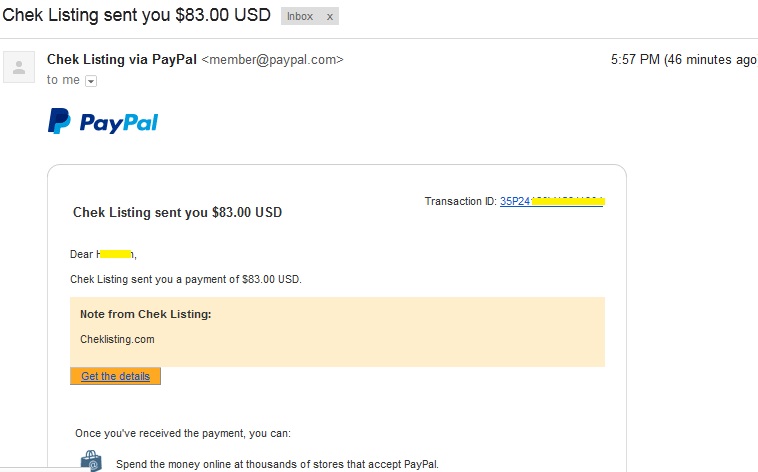Click the "sent you a payment of $83.00" sentence
The height and width of the screenshot is (472, 758).
pos(185,279)
